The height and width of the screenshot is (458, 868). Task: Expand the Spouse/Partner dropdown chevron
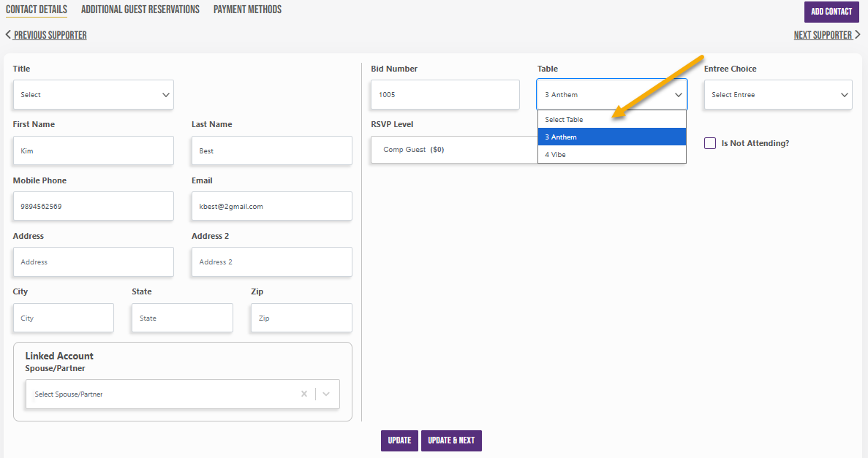point(326,394)
